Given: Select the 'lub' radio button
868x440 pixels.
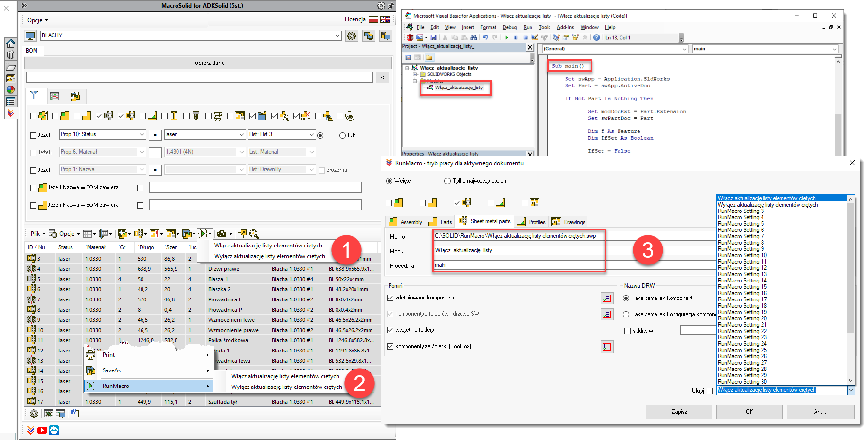Looking at the screenshot, I should [x=342, y=136].
